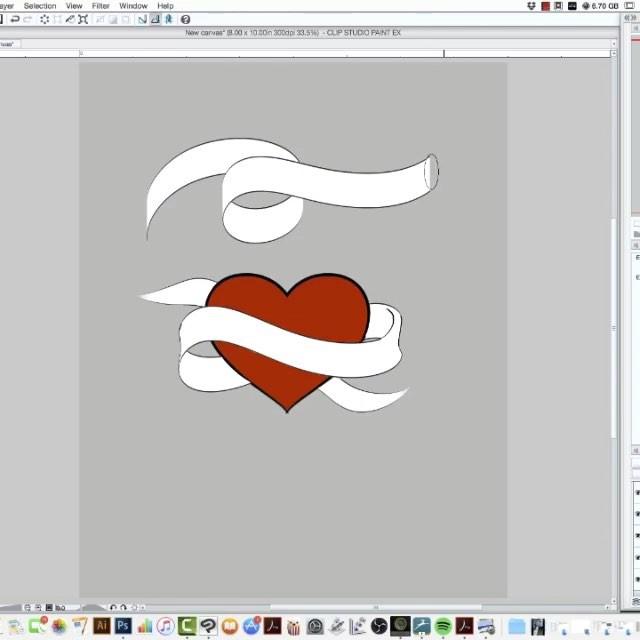Click the scroll-up arrow of canvas scrollbar
Viewport: 640px width, 640px height.
point(613,53)
